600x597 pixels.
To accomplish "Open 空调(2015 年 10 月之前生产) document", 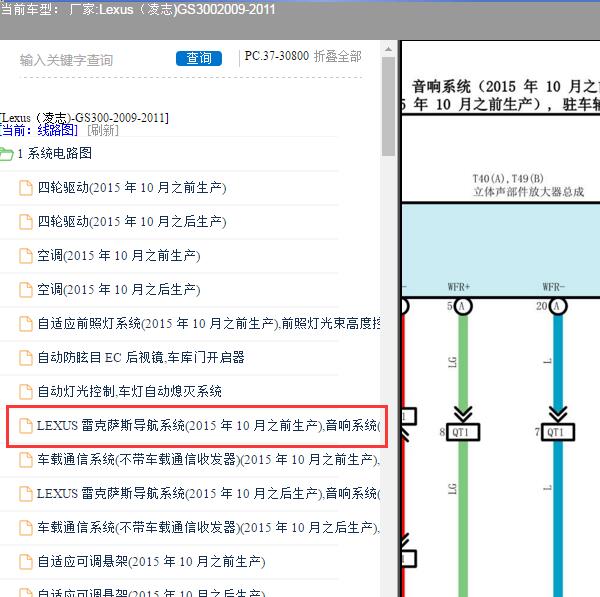I will click(x=119, y=256).
